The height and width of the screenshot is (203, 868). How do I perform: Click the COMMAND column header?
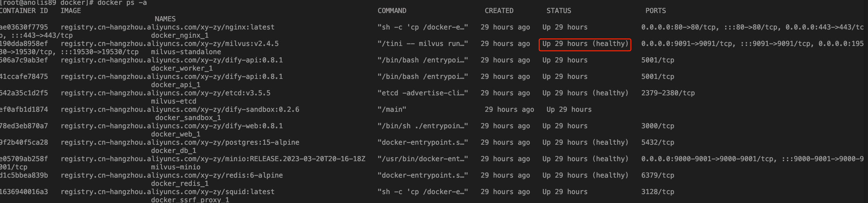(x=392, y=11)
